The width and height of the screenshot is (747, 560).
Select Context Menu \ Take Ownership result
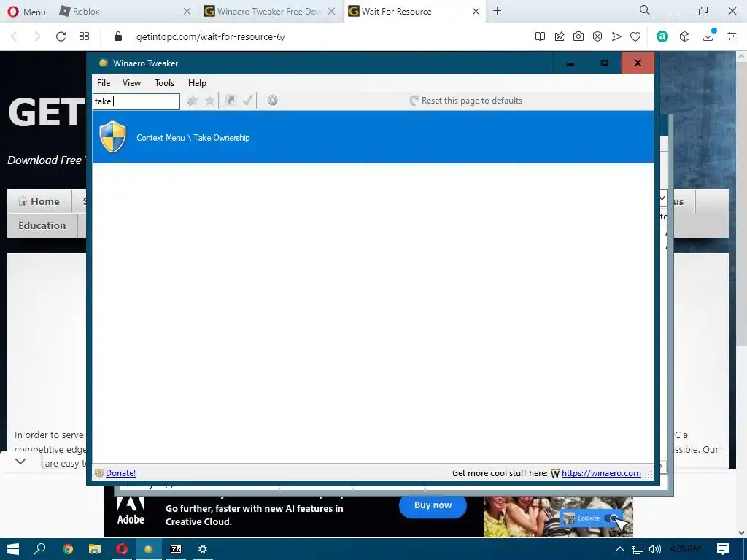[373, 137]
